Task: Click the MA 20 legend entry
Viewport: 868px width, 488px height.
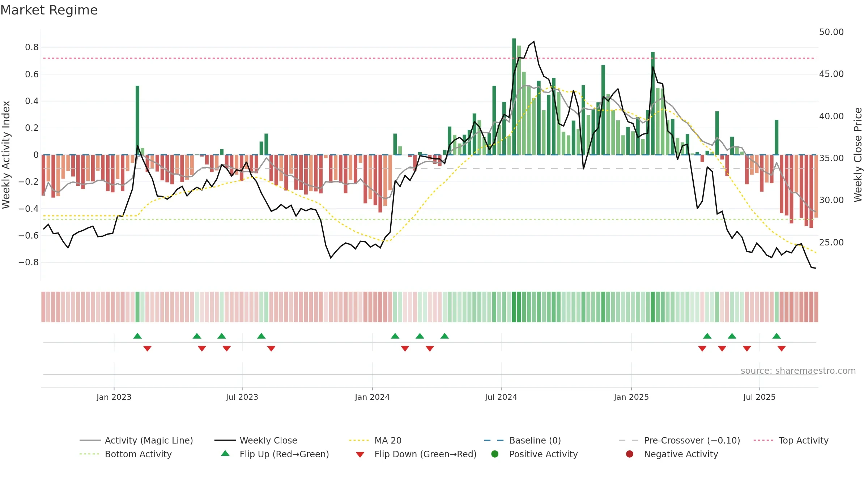Action: tap(375, 440)
